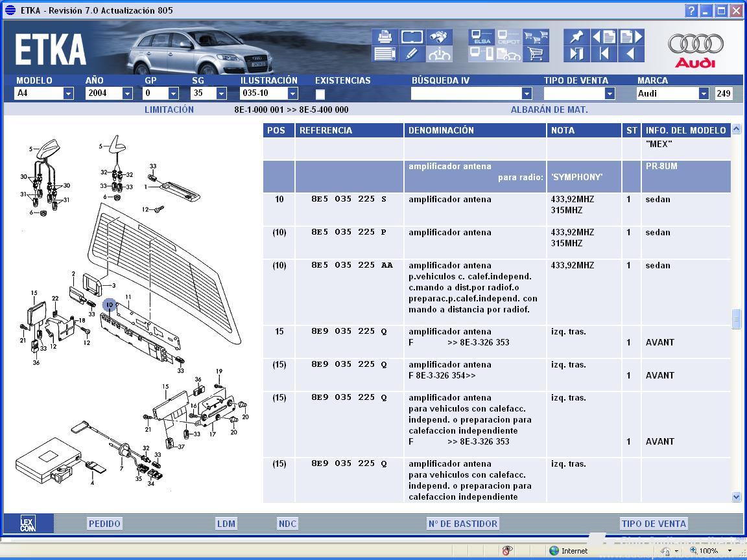Image resolution: width=747 pixels, height=560 pixels.
Task: Click the greyed monitor-to-list icon under ELSA
Action: coord(481,54)
